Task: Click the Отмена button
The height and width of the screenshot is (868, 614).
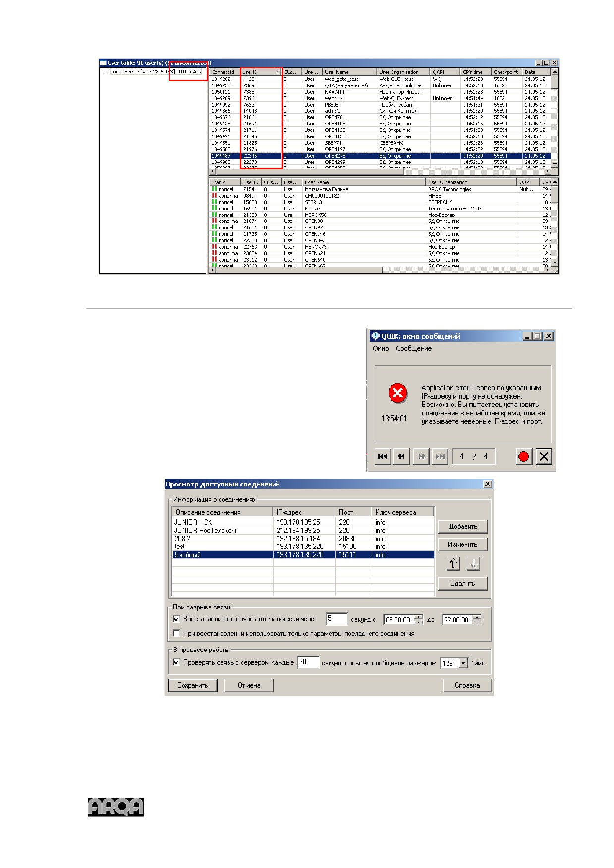Action: tap(249, 686)
